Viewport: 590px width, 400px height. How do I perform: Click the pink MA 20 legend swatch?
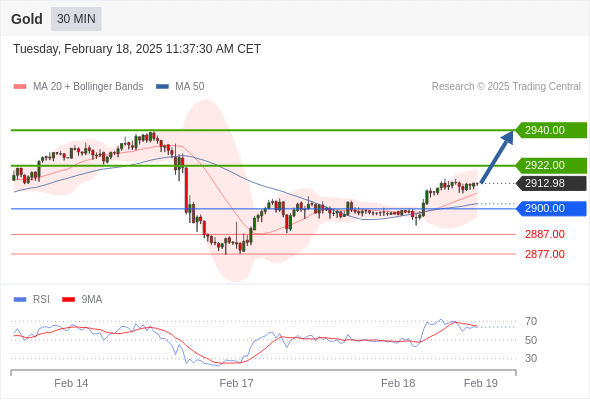20,87
